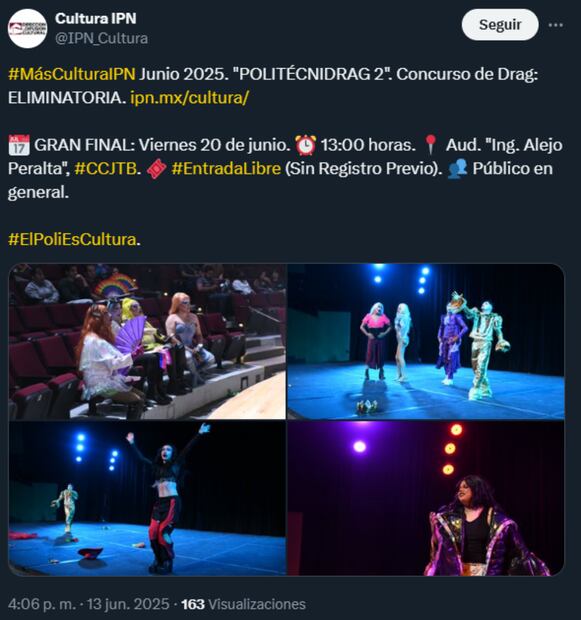
Task: Click the Seguir follow button
Action: 500,25
